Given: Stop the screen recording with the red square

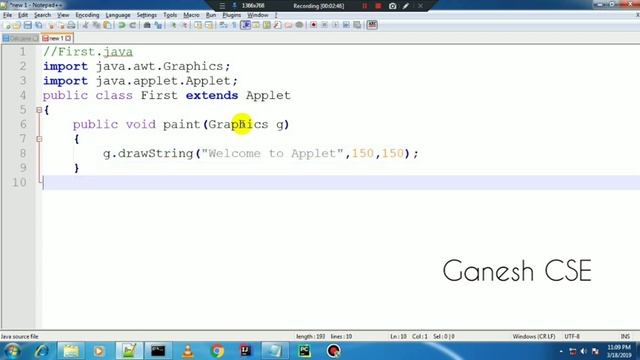Looking at the screenshot, I should click(x=378, y=6).
